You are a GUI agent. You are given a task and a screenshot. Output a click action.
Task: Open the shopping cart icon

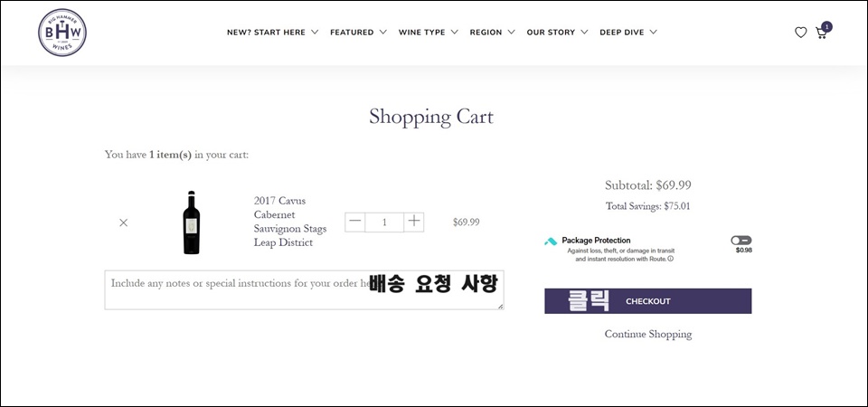point(822,33)
